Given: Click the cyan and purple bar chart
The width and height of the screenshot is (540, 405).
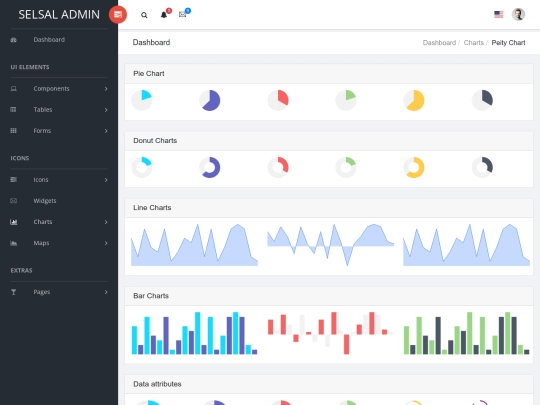Looking at the screenshot, I should pos(194,333).
